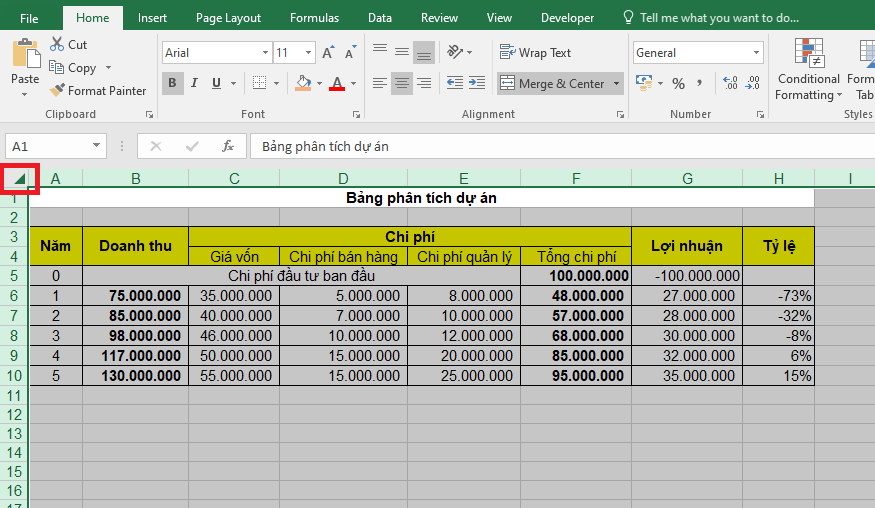Activate the Format Painter brush
Image resolution: width=875 pixels, height=508 pixels.
(x=57, y=90)
